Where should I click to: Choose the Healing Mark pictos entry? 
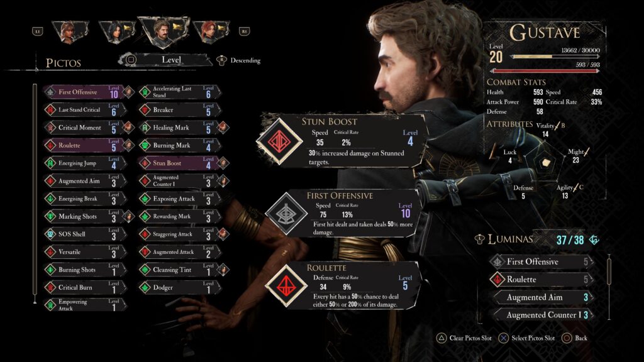180,128
